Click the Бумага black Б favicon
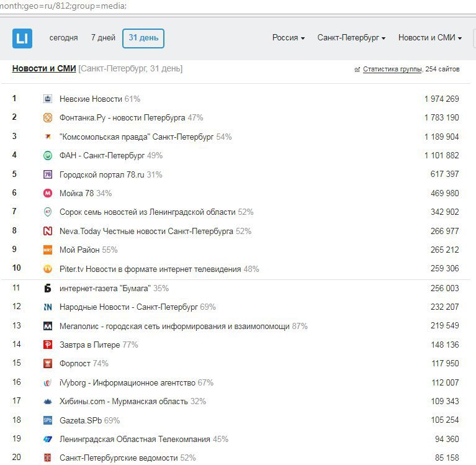476x465 pixels. click(x=48, y=288)
